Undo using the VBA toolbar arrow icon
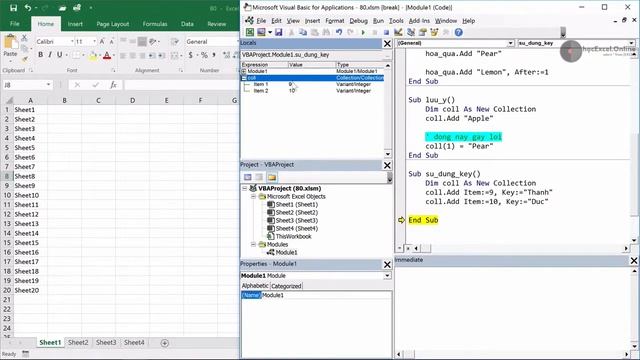 tap(339, 32)
